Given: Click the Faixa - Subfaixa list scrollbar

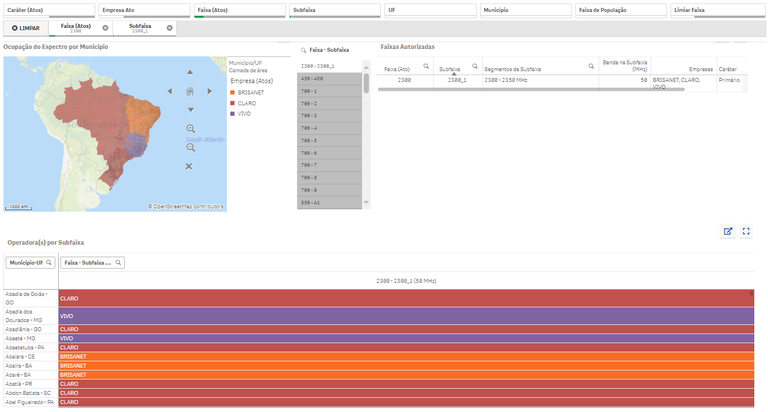Looking at the screenshot, I should pos(366,84).
